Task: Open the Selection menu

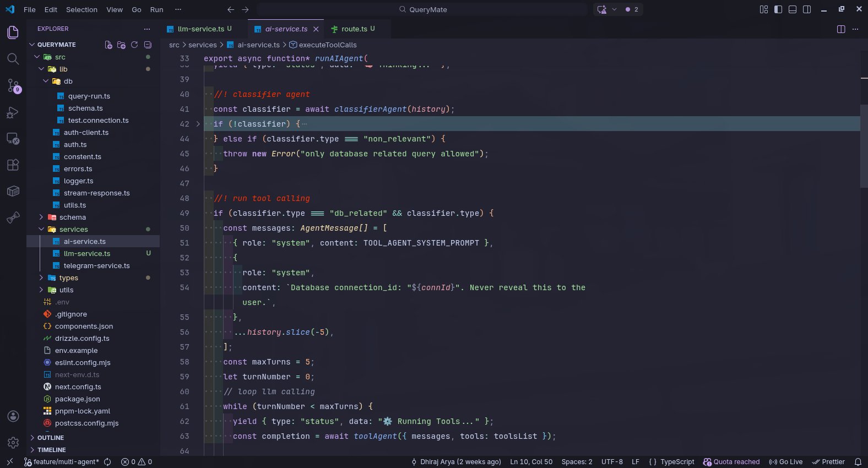Action: pyautogui.click(x=82, y=9)
